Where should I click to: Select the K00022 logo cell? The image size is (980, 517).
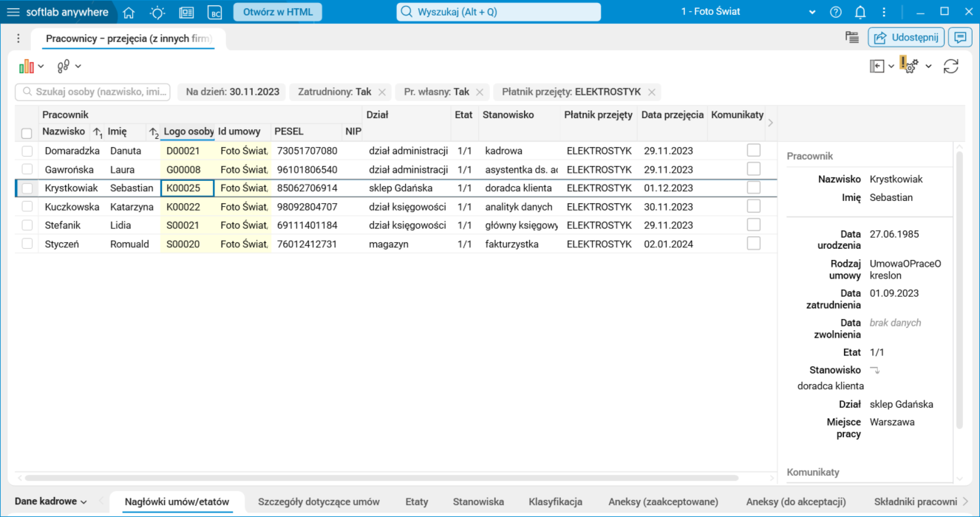coord(188,207)
